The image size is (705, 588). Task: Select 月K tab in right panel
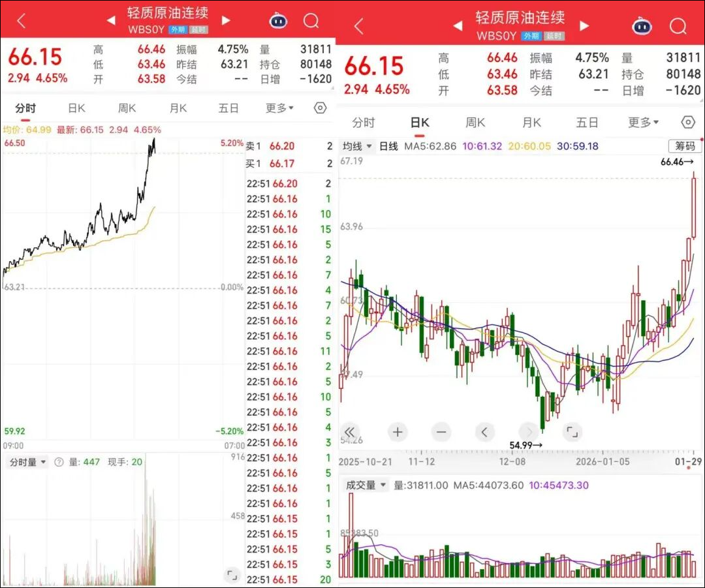tap(531, 122)
